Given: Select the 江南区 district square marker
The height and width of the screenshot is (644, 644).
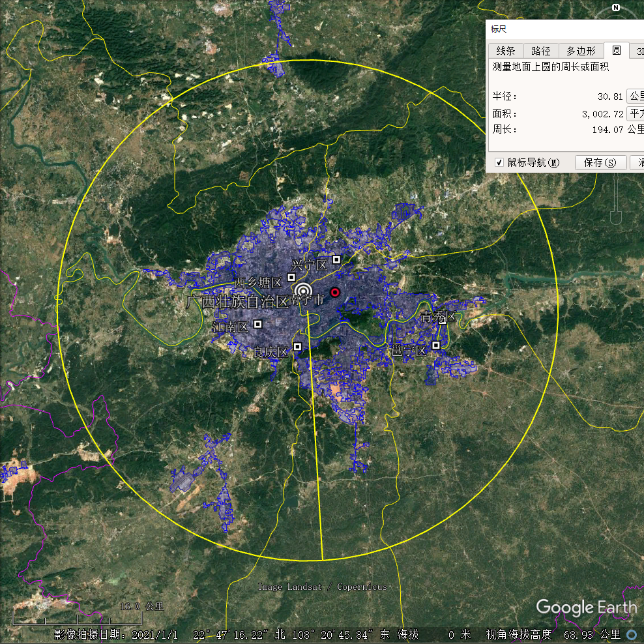Looking at the screenshot, I should coord(257,323).
